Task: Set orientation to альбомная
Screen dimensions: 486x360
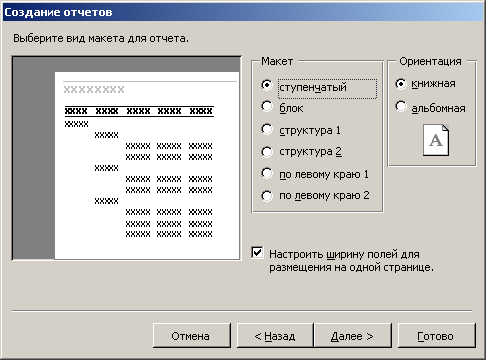Action: [401, 107]
